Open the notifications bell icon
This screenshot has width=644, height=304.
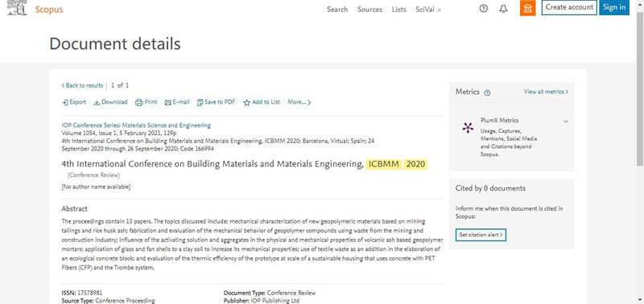(x=503, y=9)
